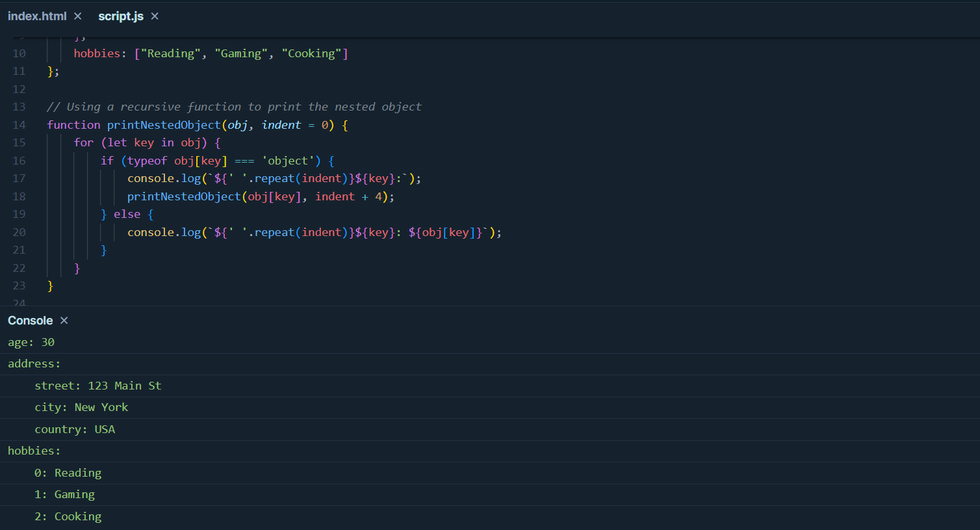Click the for keyword on line 15
980x530 pixels.
click(84, 142)
